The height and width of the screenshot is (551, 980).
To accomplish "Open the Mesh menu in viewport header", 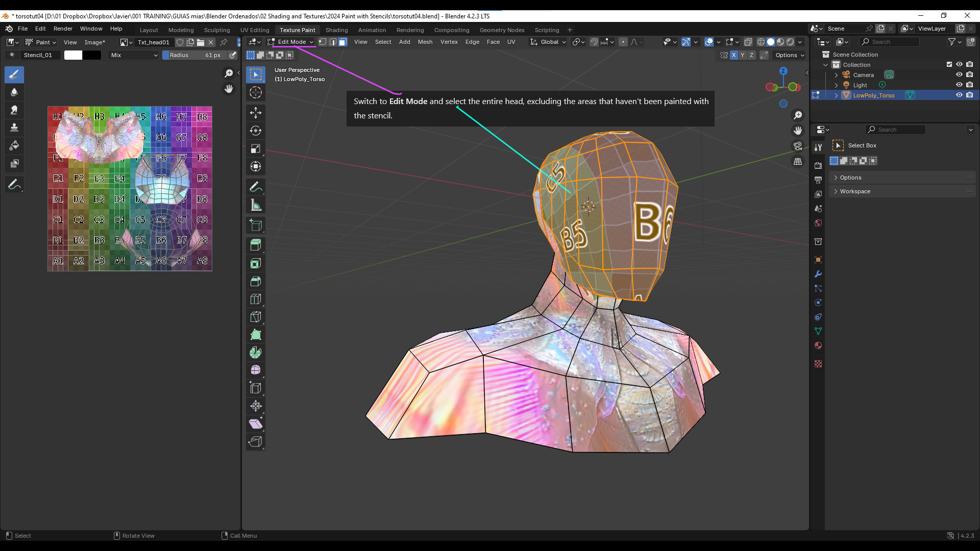I will pos(425,42).
